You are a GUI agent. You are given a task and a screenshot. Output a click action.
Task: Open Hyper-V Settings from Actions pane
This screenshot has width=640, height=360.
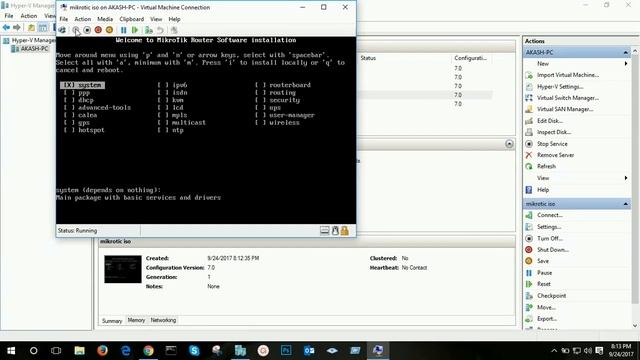[560, 87]
